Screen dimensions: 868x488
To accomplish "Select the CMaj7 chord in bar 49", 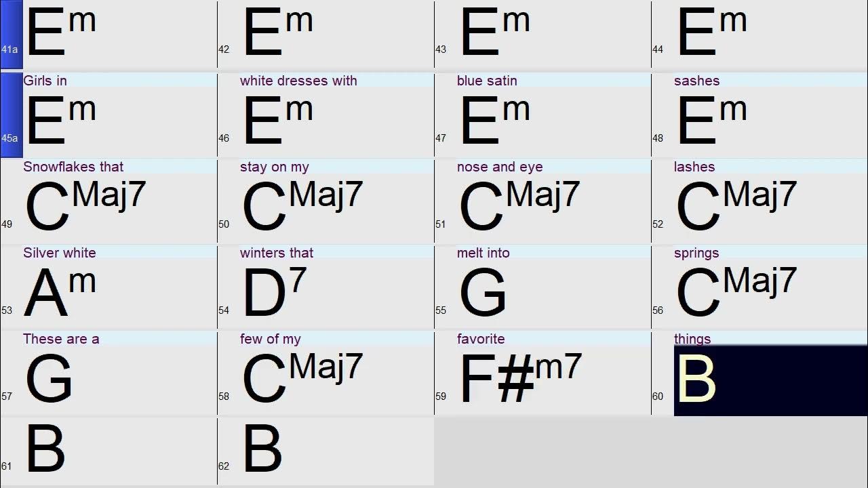I will 85,205.
